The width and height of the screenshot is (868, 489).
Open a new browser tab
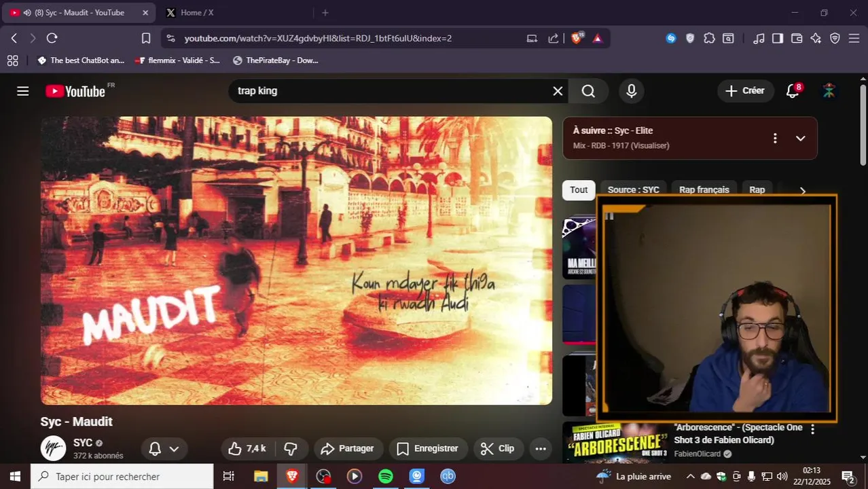click(x=325, y=13)
